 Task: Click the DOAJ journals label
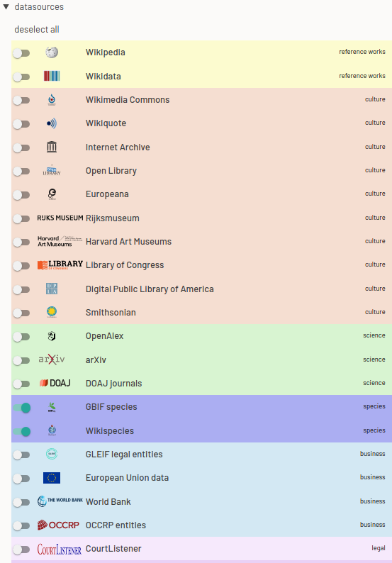[x=114, y=384]
